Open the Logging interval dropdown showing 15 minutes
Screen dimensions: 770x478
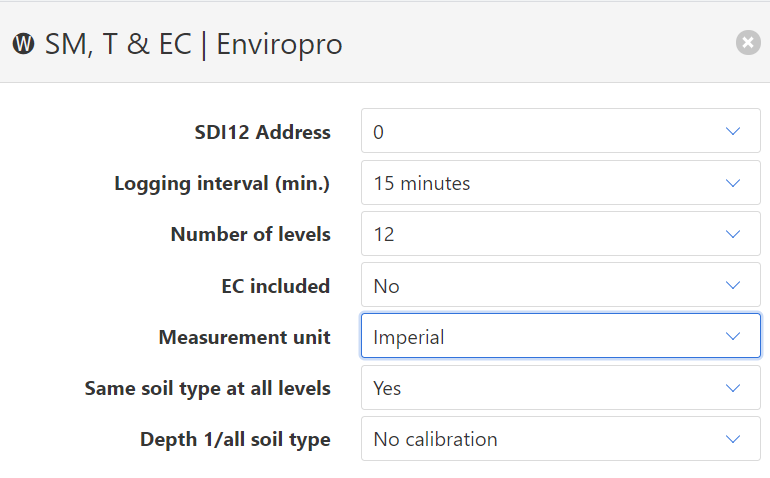pos(560,183)
